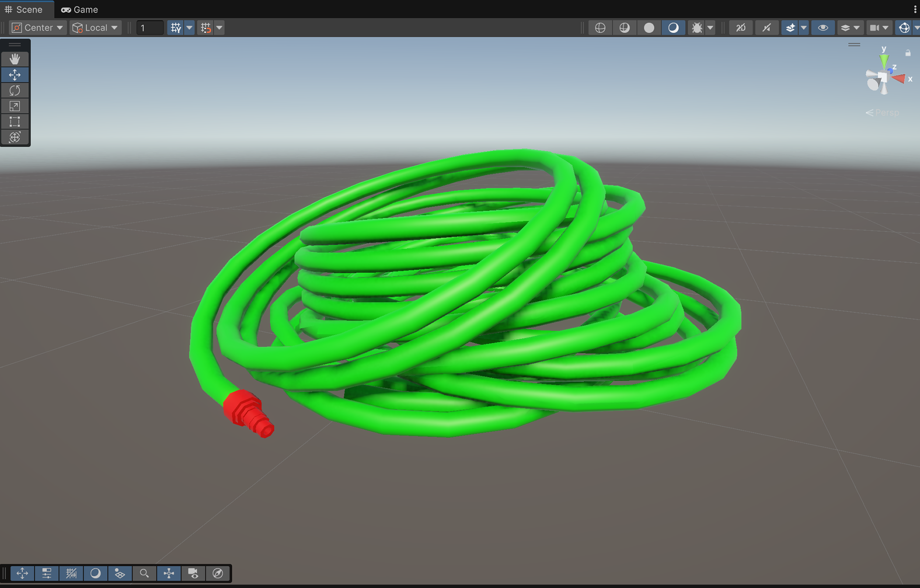Toggle the tool settings overlay icon
Screen dimensions: 920x588
pos(46,573)
